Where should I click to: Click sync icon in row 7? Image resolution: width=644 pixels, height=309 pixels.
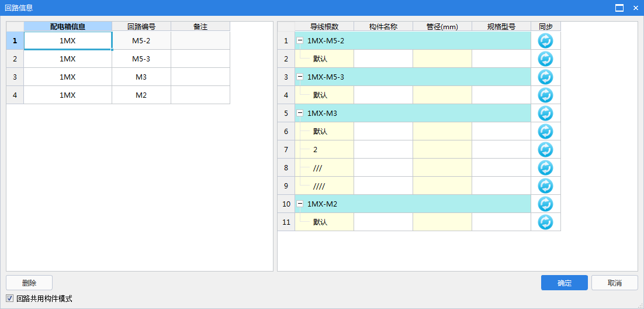[545, 150]
